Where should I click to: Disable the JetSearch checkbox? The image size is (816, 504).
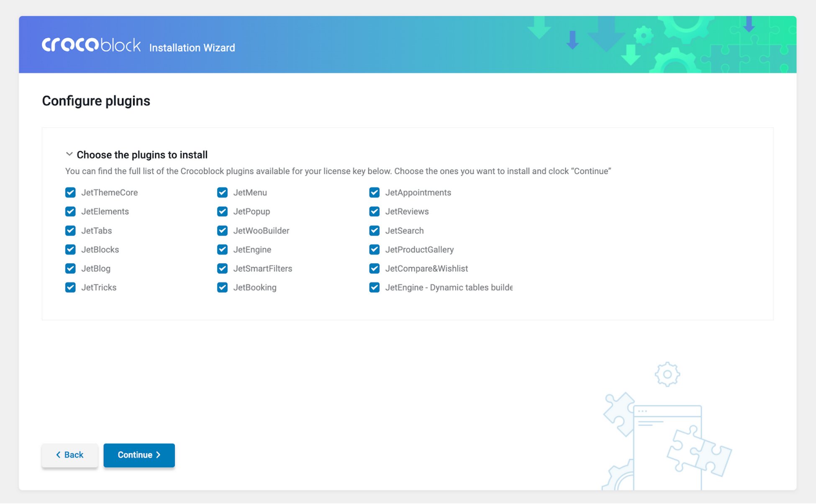(x=374, y=230)
